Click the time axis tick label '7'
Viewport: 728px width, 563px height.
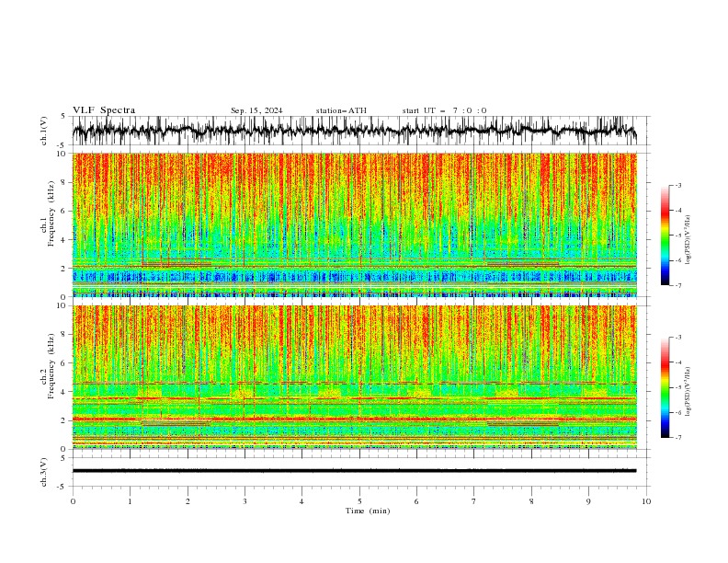pos(474,501)
